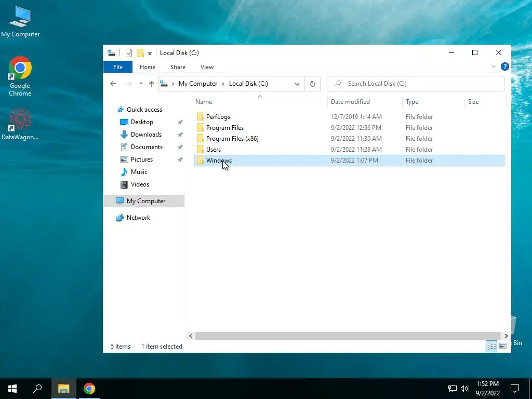532x399 pixels.
Task: Go back using the Back arrow
Action: pyautogui.click(x=113, y=84)
